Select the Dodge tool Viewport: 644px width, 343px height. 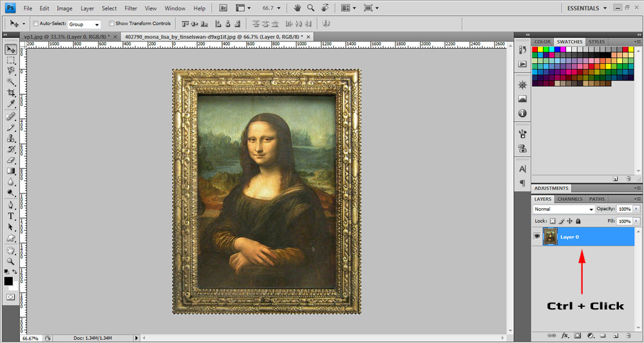point(11,192)
